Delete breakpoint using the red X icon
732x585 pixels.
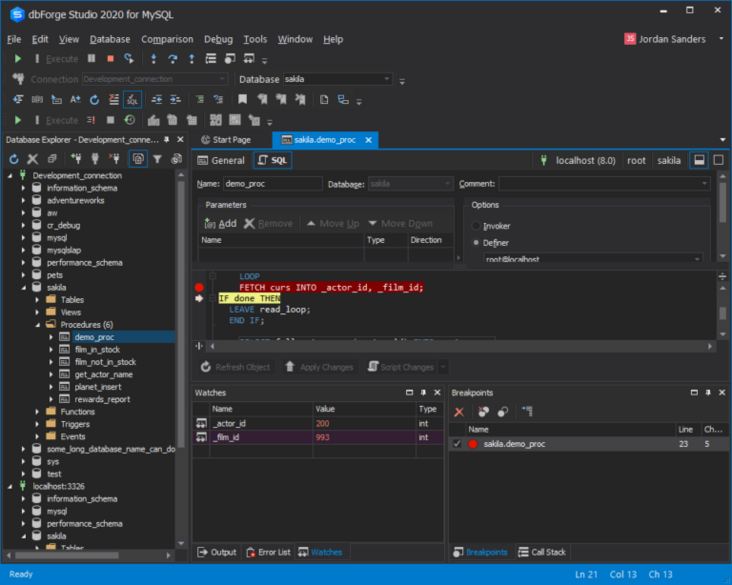(460, 412)
